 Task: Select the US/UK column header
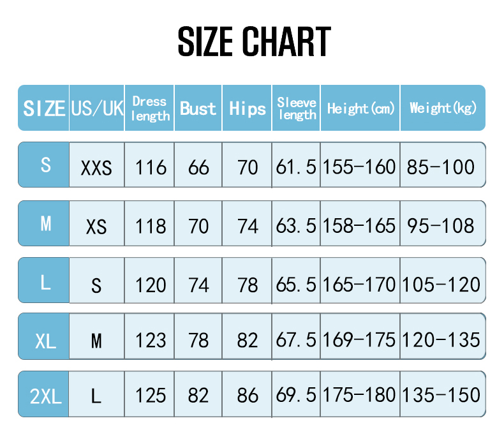pos(97,108)
